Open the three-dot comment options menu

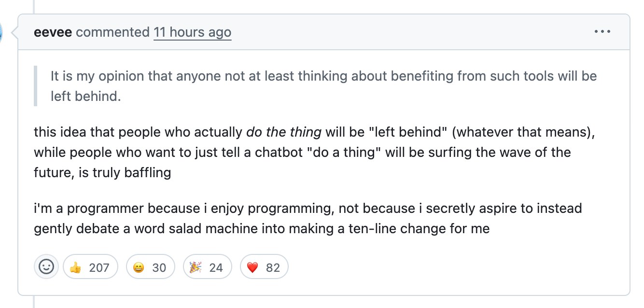602,32
